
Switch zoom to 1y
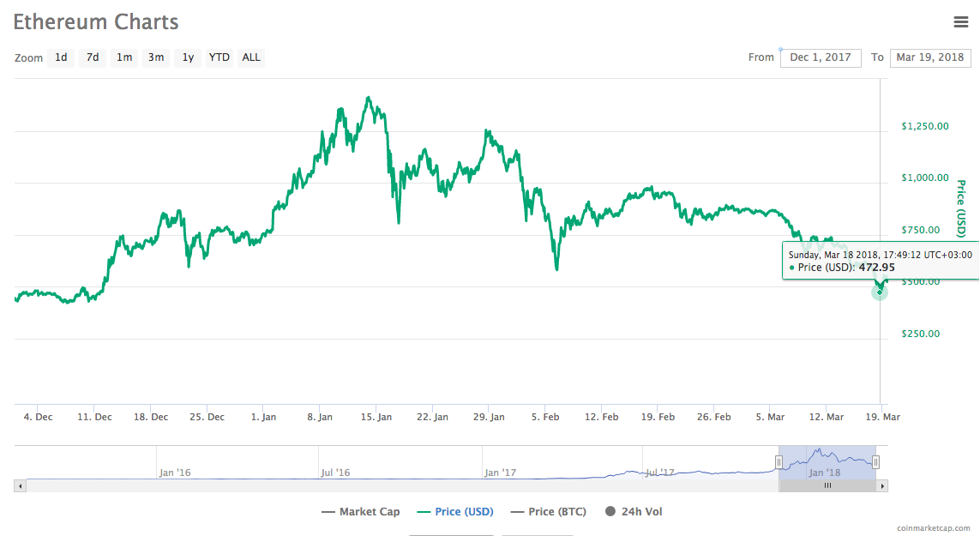pyautogui.click(x=188, y=57)
